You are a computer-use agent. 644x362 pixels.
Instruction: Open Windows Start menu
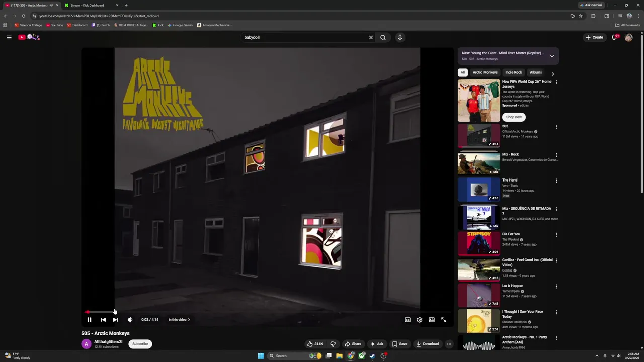pos(261,356)
